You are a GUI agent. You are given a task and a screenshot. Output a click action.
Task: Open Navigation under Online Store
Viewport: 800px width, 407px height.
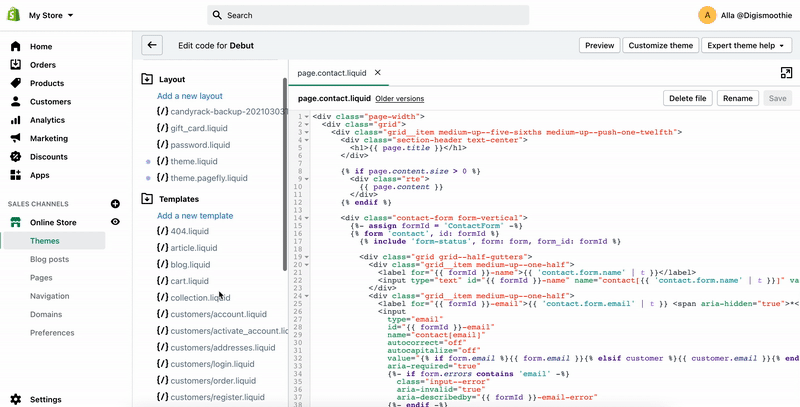(49, 296)
